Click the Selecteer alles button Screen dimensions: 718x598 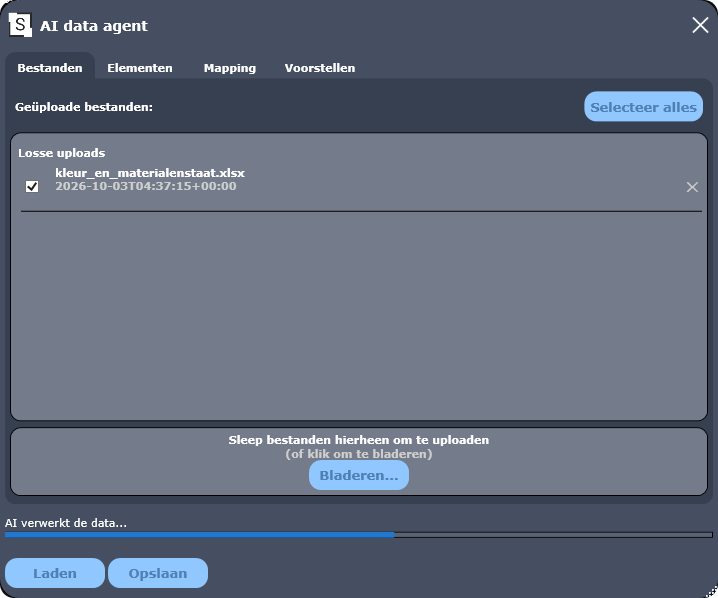coord(643,107)
